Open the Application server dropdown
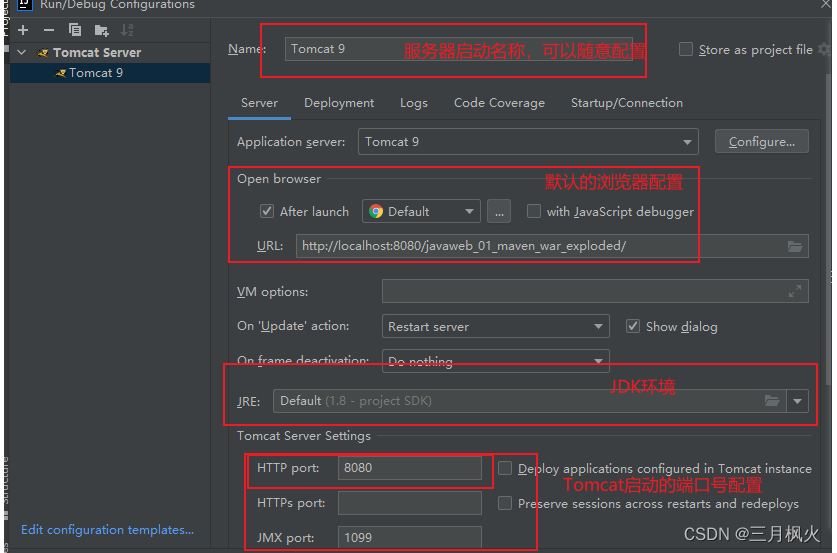The width and height of the screenshot is (837, 553). click(x=527, y=142)
